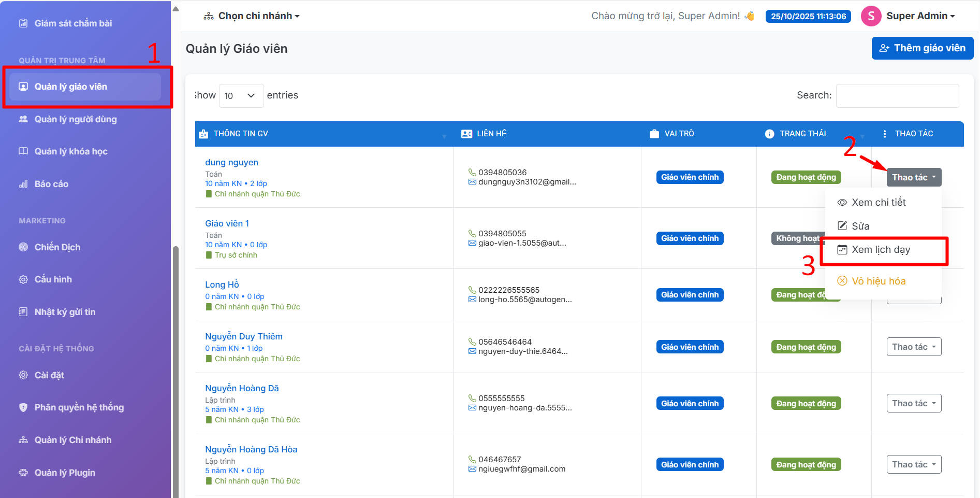Screen dimensions: 980x498
Task: Open the Chọn chi nhánh branch dropdown
Action: point(252,16)
